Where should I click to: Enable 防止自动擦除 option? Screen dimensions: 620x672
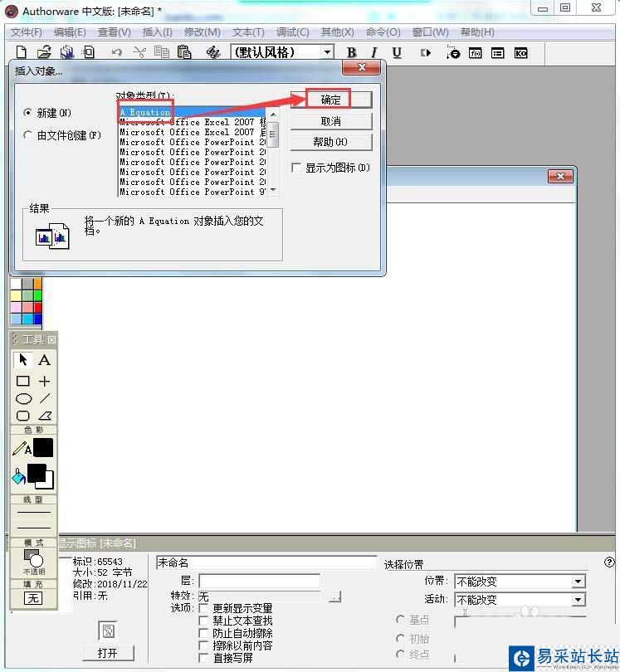click(203, 633)
